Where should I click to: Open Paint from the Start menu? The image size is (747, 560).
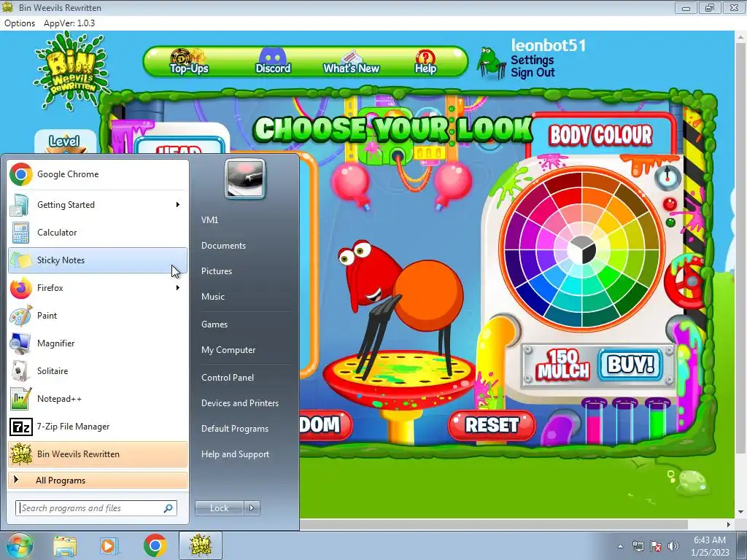point(98,315)
